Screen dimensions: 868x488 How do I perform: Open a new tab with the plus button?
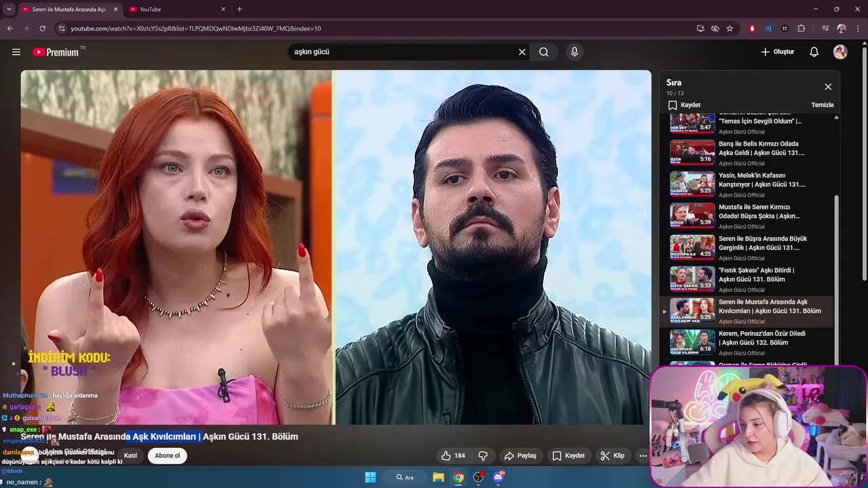click(239, 9)
